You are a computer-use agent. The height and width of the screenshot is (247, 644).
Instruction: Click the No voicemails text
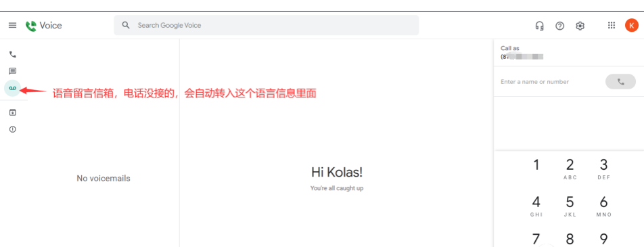point(103,179)
